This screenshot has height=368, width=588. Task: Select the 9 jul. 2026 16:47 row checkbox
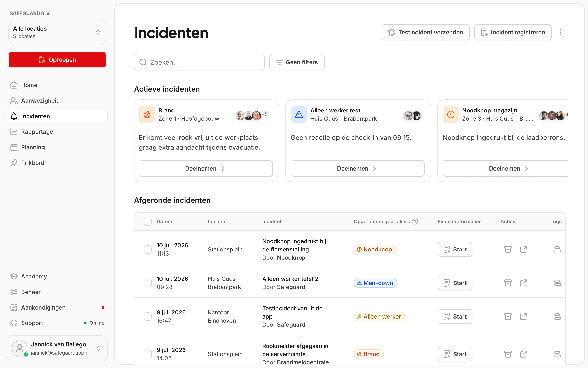pyautogui.click(x=148, y=316)
